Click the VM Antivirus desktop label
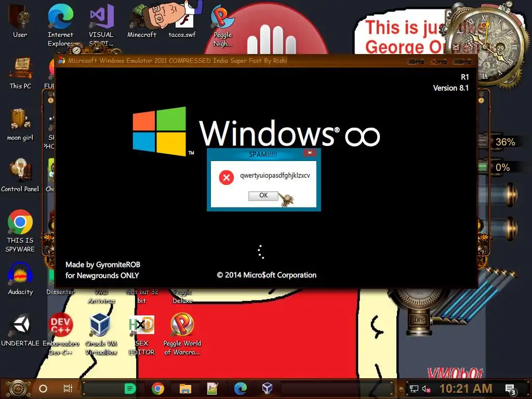The height and width of the screenshot is (399, 532). 101,296
